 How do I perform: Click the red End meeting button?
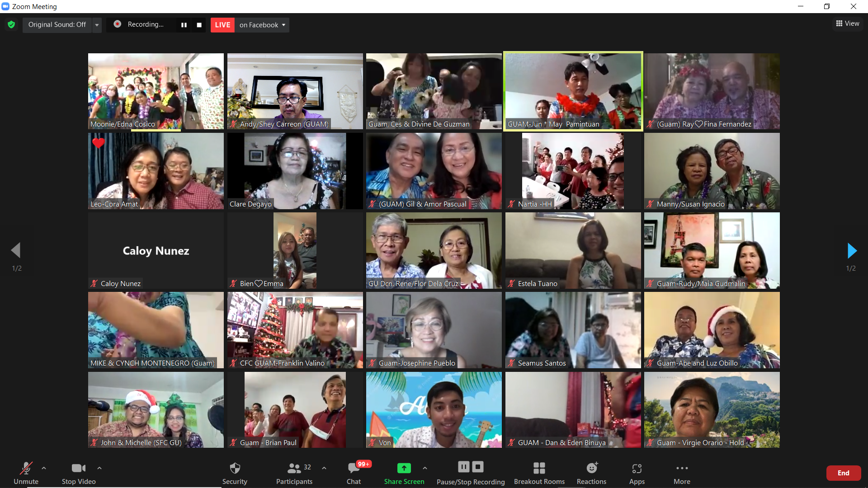[x=843, y=473]
